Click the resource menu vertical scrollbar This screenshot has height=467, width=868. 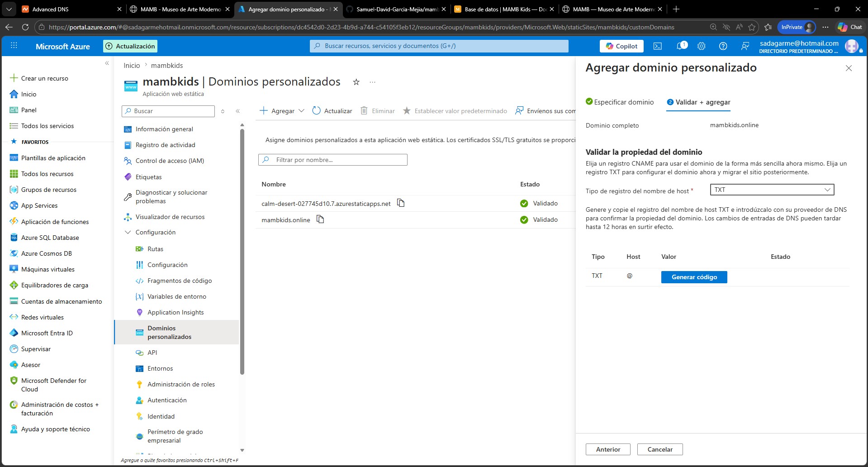tap(242, 251)
